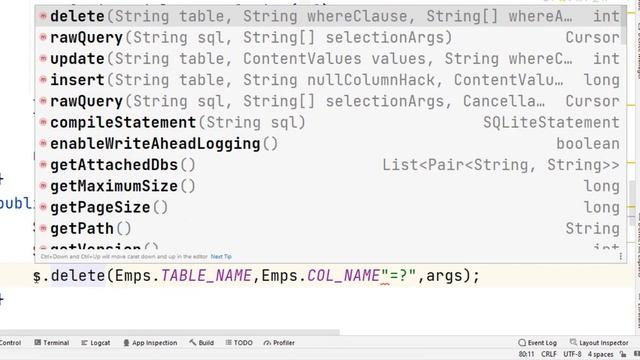640x360 pixels.
Task: Toggle read-only lock icon in status bar
Action: click(x=623, y=354)
